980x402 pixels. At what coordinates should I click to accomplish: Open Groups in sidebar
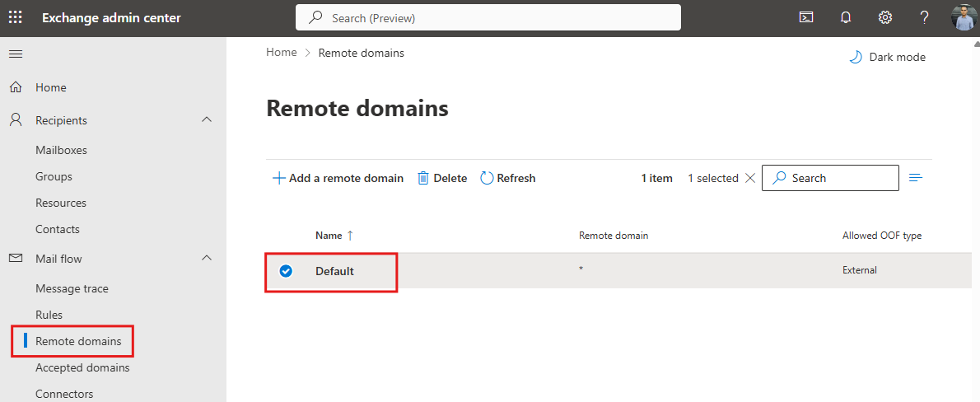(54, 176)
